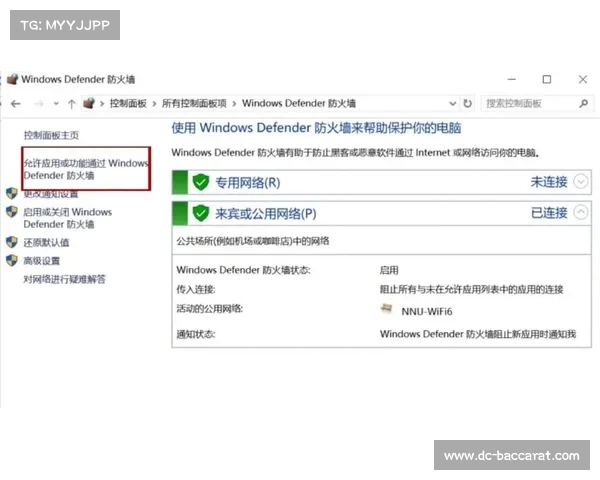Minimize the Windows Defender 防火墙 window
Image resolution: width=600 pixels, height=480 pixels.
tap(512, 79)
